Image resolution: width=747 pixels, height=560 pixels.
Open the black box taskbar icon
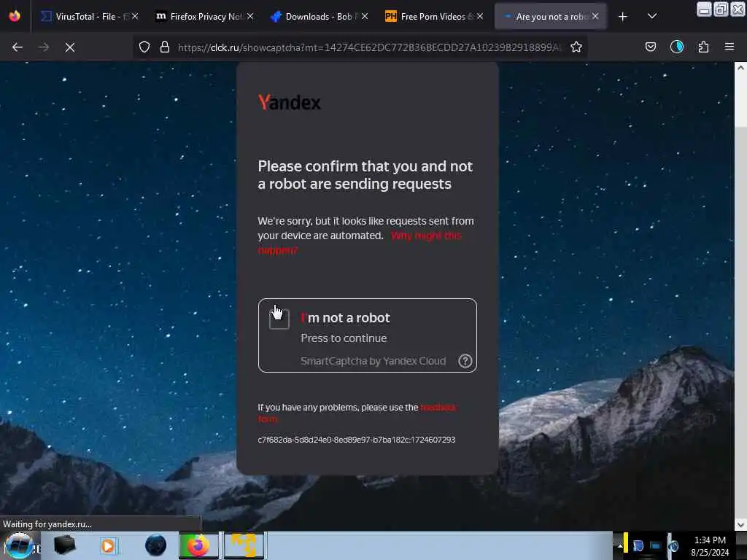65,545
